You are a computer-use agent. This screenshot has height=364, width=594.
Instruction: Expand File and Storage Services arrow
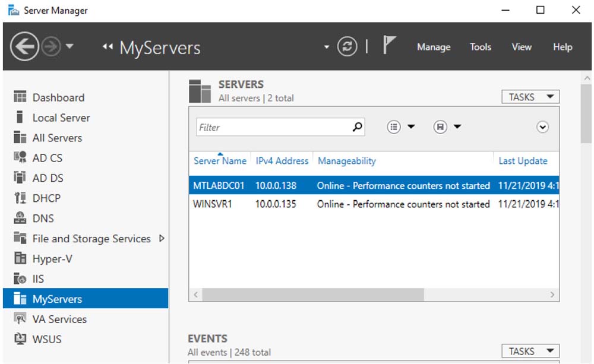162,239
